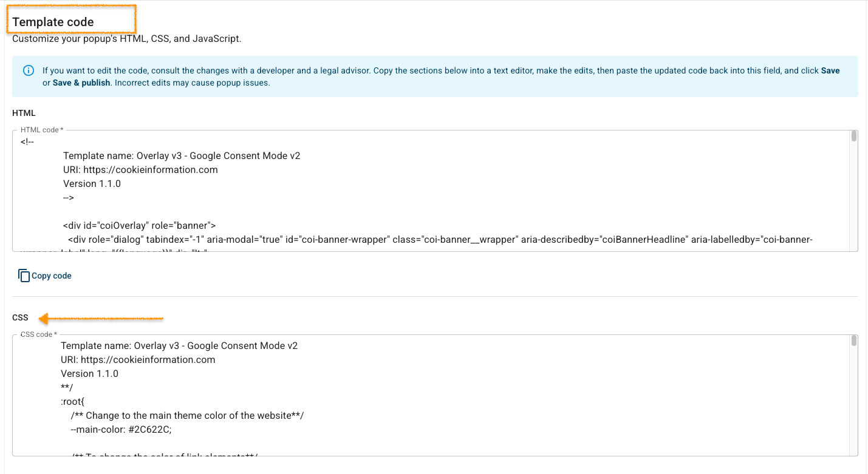This screenshot has height=474, width=868.
Task: Click the Template code heading
Action: click(x=53, y=22)
